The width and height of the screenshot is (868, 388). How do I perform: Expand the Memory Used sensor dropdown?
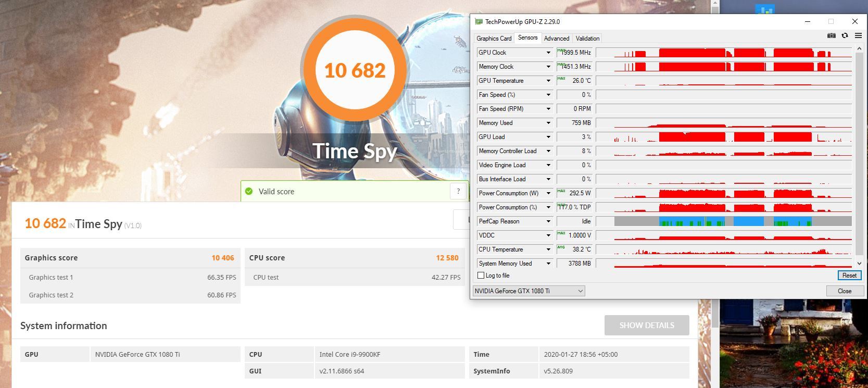point(548,123)
